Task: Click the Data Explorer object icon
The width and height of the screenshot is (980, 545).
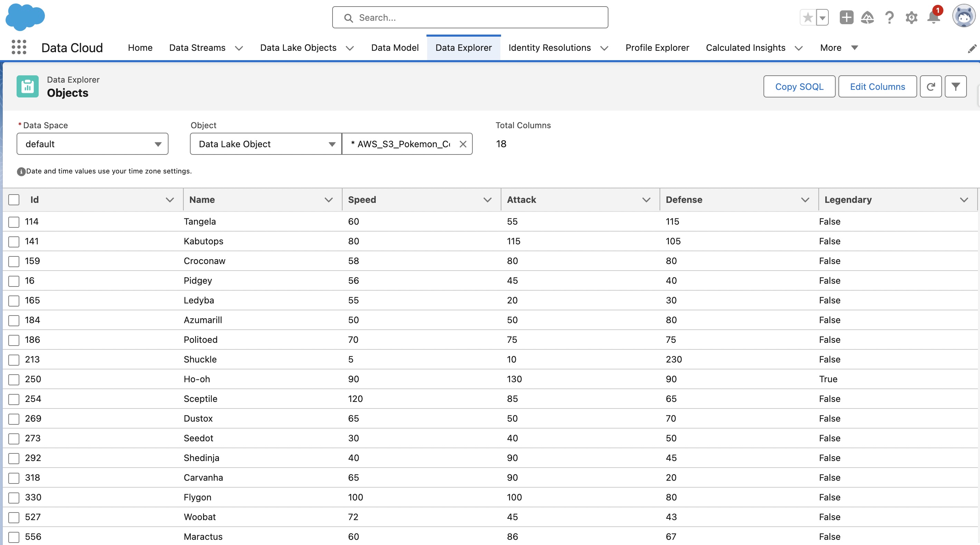Action: (27, 86)
